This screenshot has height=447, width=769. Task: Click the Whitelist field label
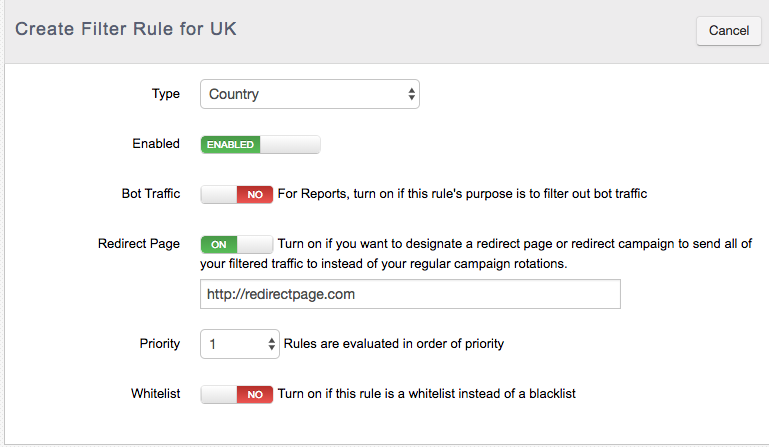(155, 394)
